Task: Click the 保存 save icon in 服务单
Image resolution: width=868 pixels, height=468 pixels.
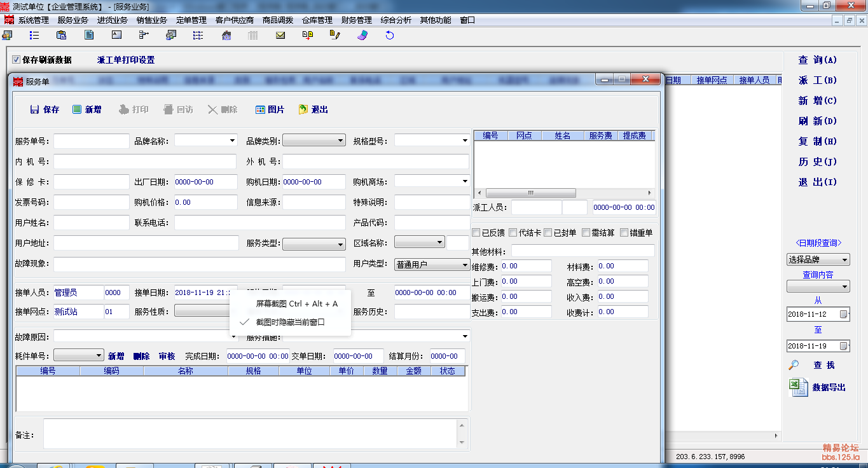Action: point(35,110)
